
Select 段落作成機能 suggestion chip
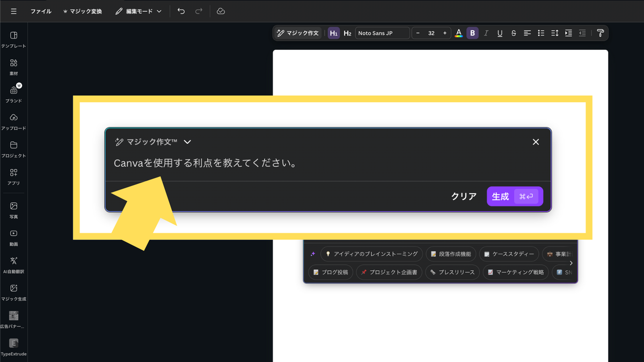(450, 254)
